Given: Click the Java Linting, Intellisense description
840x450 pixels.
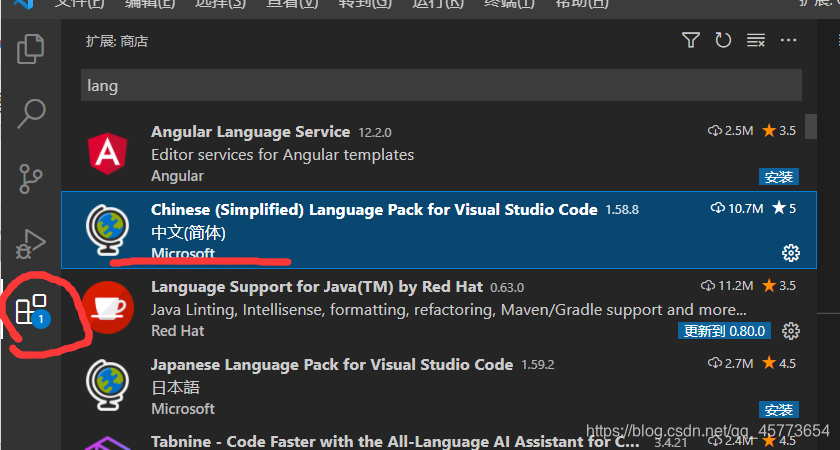Looking at the screenshot, I should tap(448, 310).
